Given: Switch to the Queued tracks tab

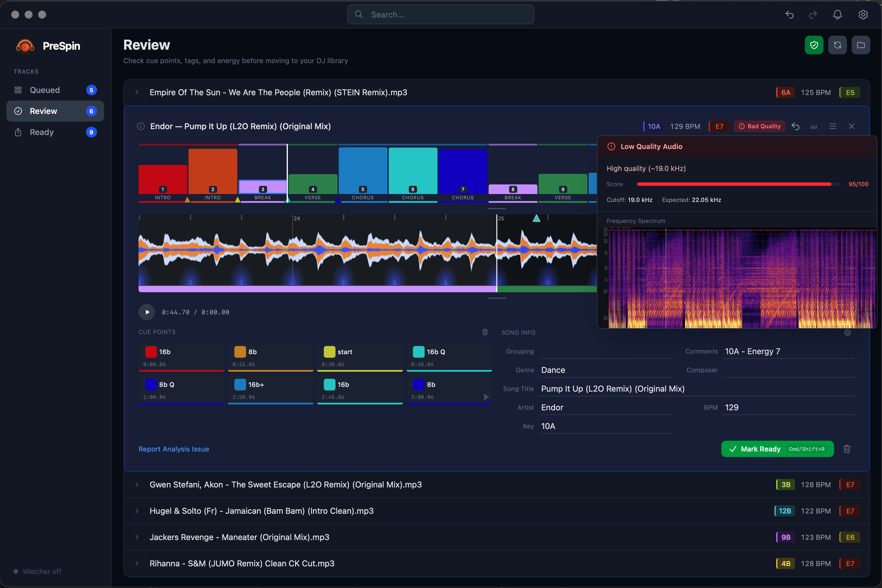Looking at the screenshot, I should [x=45, y=90].
